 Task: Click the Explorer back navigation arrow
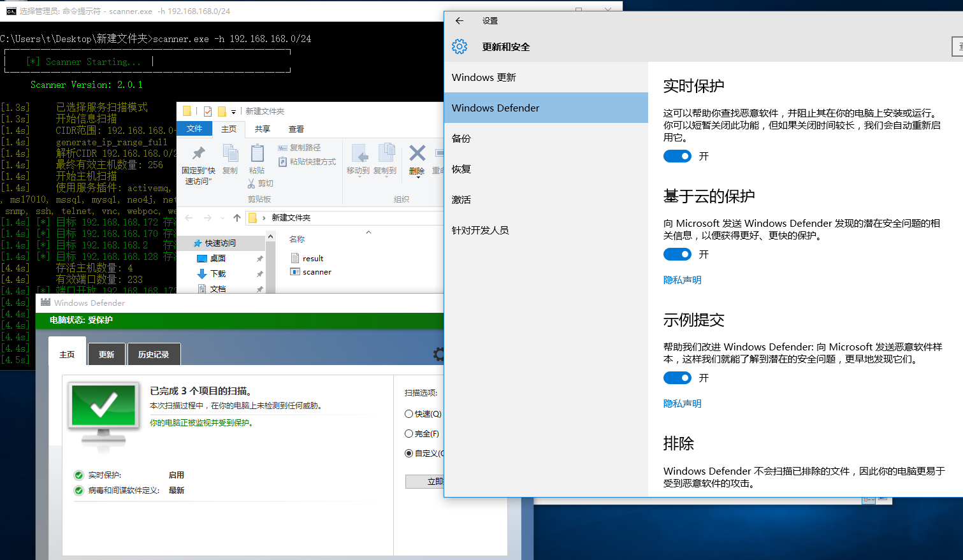click(x=189, y=218)
